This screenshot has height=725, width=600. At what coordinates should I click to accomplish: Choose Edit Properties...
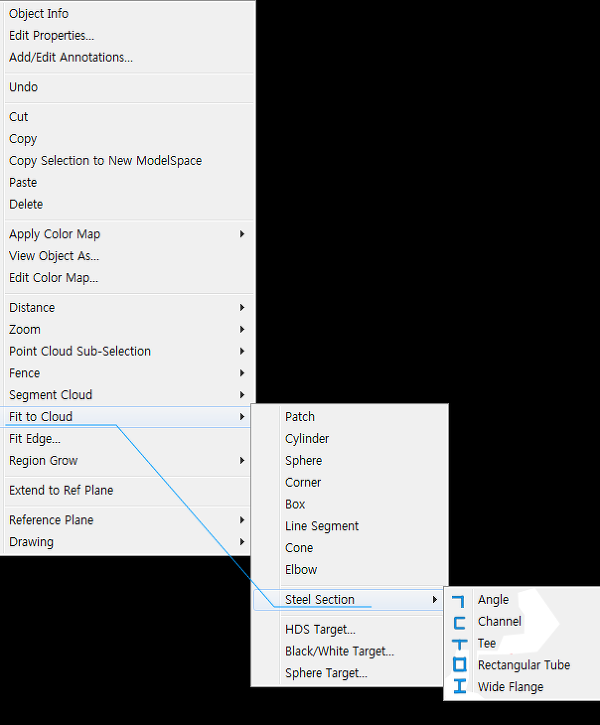[x=51, y=36]
